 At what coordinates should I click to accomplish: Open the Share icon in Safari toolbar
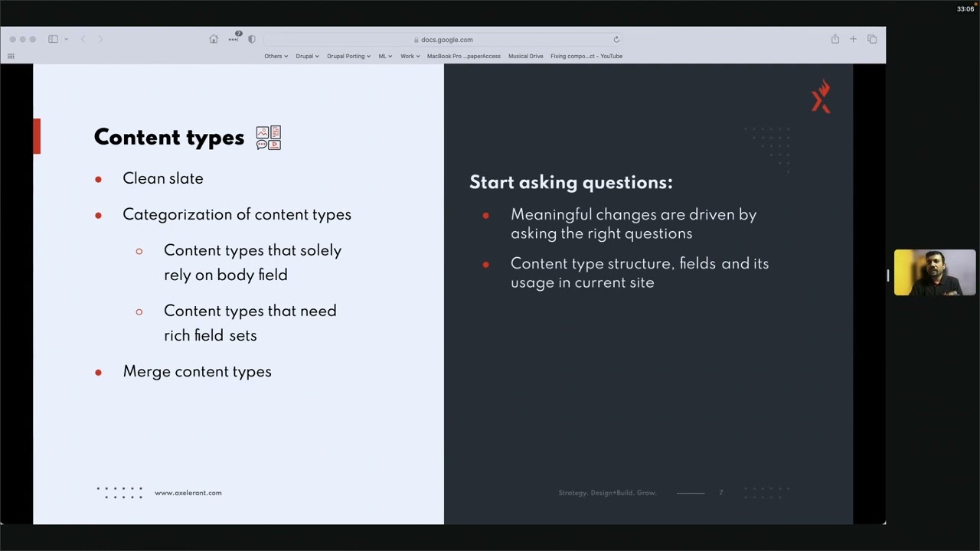[x=835, y=39]
